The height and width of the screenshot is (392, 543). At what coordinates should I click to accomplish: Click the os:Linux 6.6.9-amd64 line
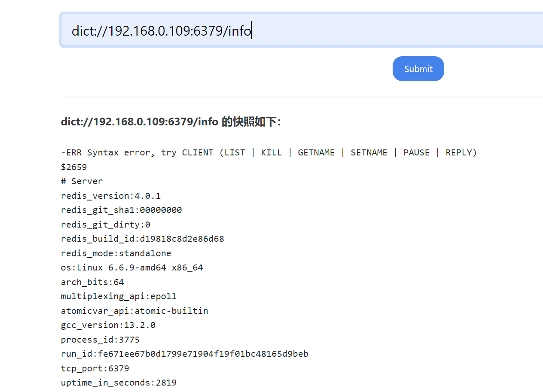(132, 267)
